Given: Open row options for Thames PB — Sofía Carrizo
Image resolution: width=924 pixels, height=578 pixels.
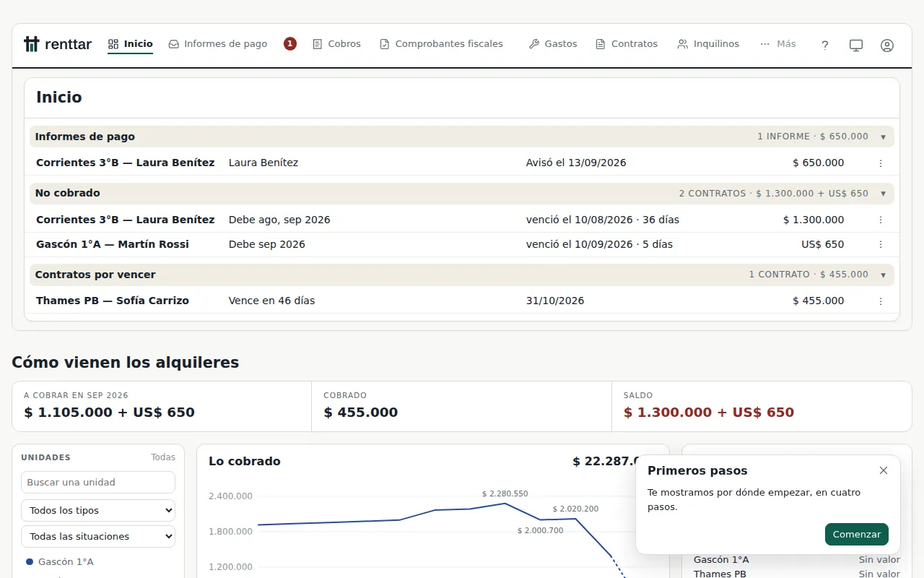Looking at the screenshot, I should pos(881,301).
